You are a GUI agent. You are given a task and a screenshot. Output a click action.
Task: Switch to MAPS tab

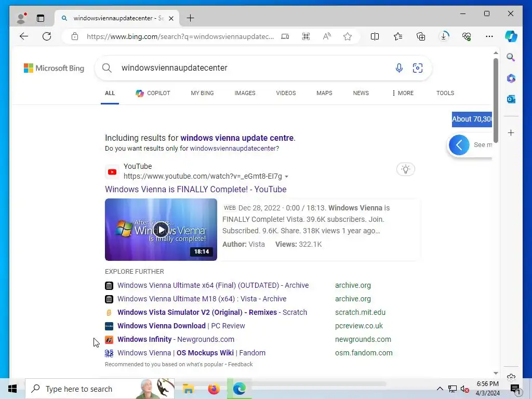pyautogui.click(x=324, y=93)
